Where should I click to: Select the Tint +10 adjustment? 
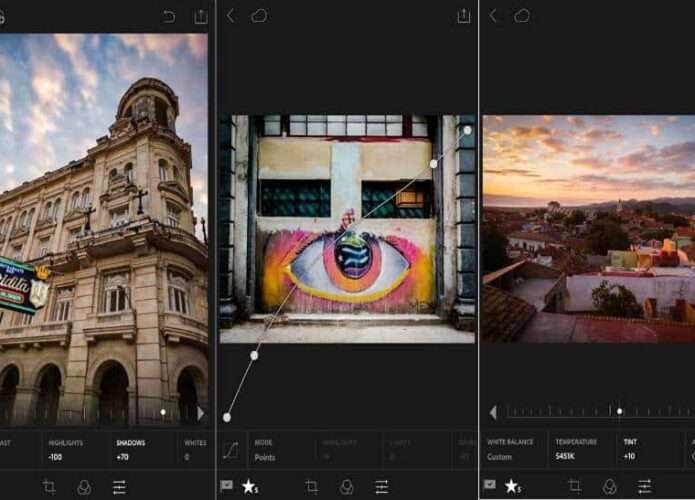[650, 449]
